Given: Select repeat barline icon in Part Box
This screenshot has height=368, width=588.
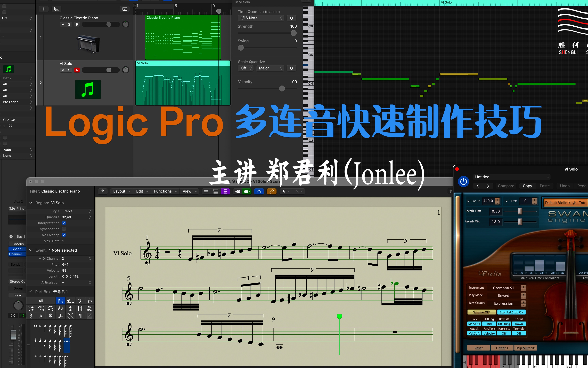Looking at the screenshot, I should [80, 309].
